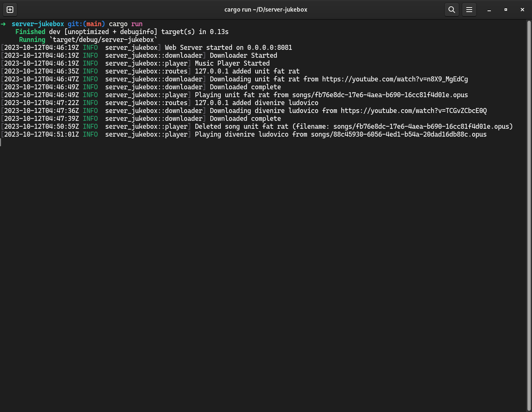
Task: Click the 'server-jukebox' directory name in prompt
Action: pyautogui.click(x=38, y=24)
